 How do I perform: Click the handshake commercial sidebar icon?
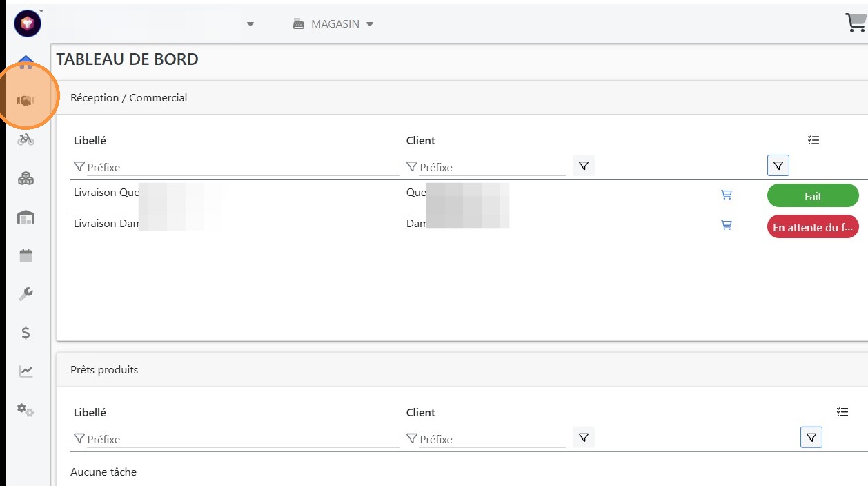coord(26,101)
